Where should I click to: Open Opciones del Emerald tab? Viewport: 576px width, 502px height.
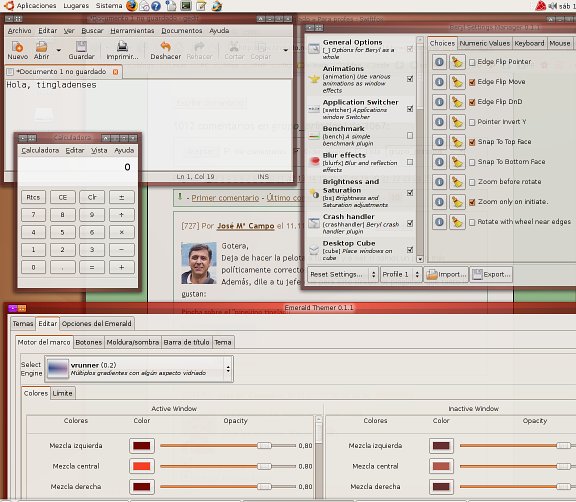(96, 324)
